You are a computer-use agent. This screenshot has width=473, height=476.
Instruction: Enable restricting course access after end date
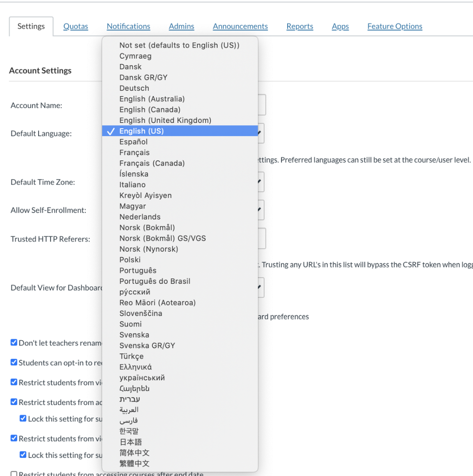pyautogui.click(x=14, y=474)
